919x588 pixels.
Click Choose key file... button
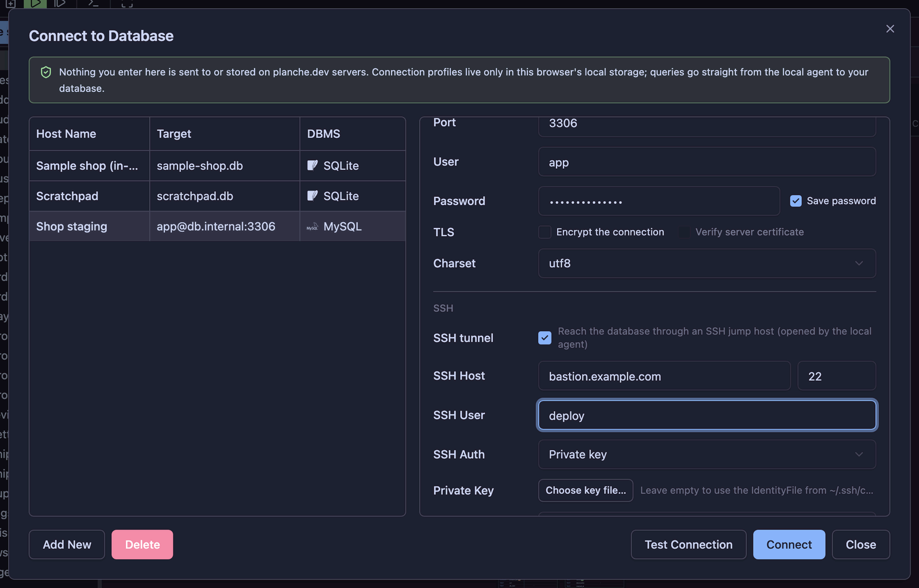(x=586, y=490)
